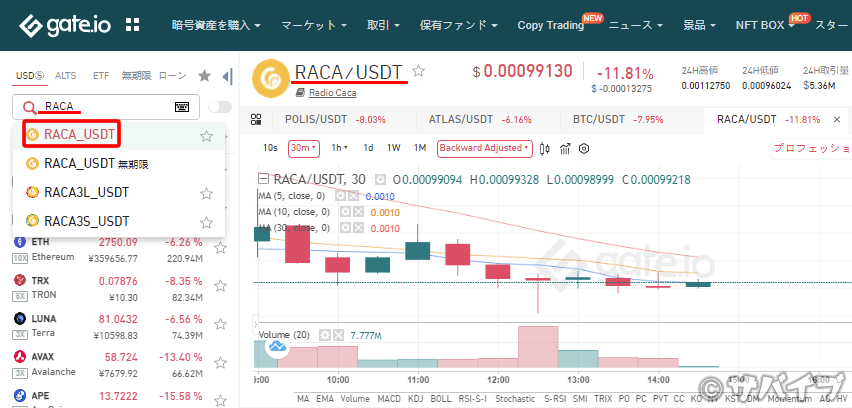Favorite ETH row with star
This screenshot has height=408, width=852.
[220, 248]
